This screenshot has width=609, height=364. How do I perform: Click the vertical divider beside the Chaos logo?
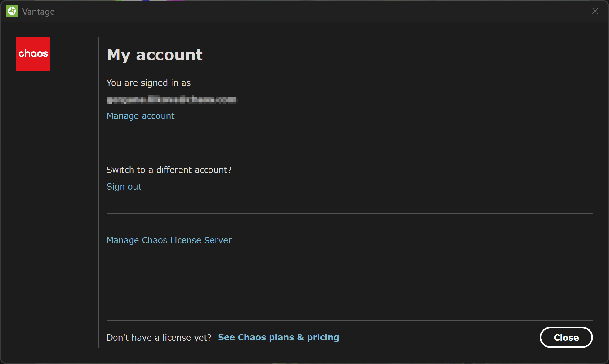click(x=98, y=192)
